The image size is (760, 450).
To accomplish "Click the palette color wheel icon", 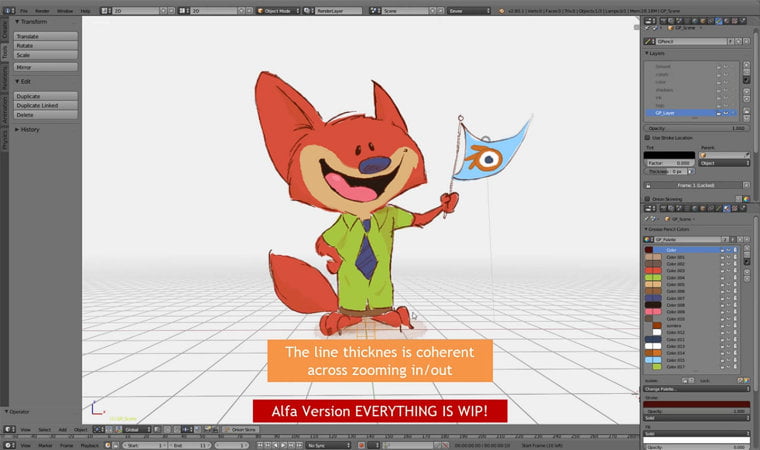I will coord(649,240).
